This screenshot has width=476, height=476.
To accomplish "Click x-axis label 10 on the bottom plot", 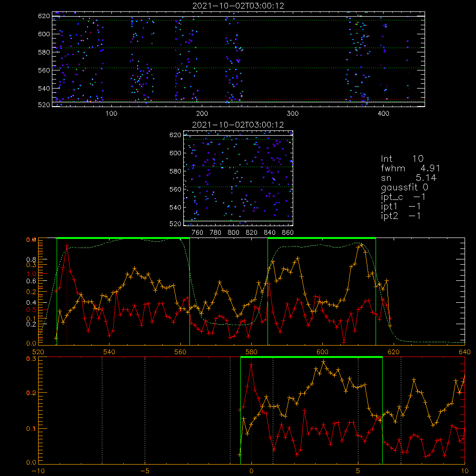I will pos(465,471).
